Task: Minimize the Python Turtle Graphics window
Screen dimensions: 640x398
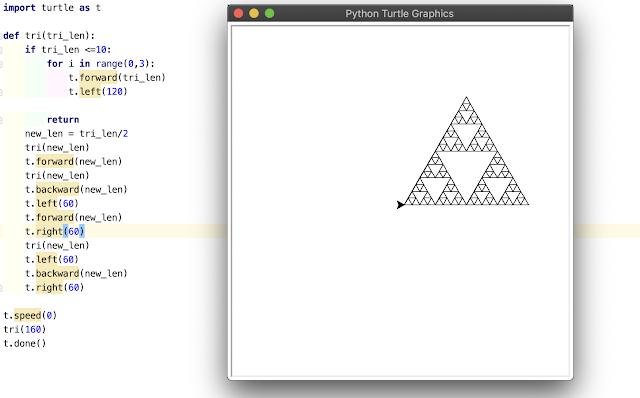Action: (254, 13)
